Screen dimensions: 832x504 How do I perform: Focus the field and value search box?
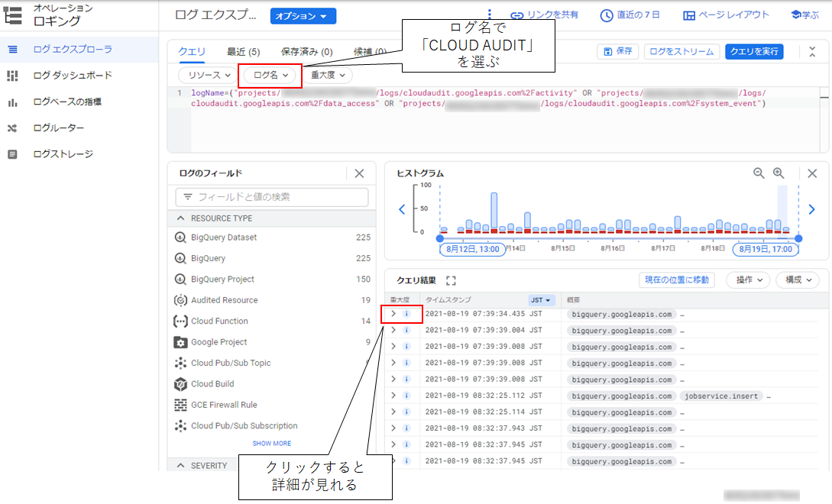click(x=272, y=197)
